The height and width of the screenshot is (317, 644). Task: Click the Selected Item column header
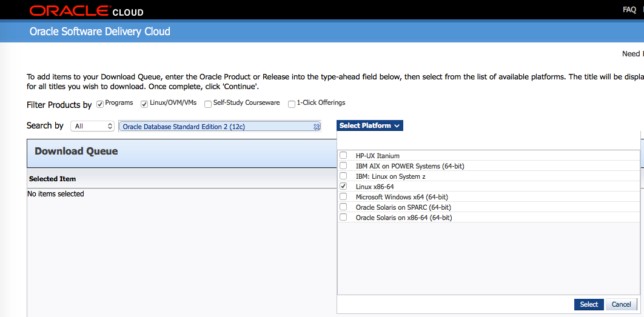click(x=52, y=179)
